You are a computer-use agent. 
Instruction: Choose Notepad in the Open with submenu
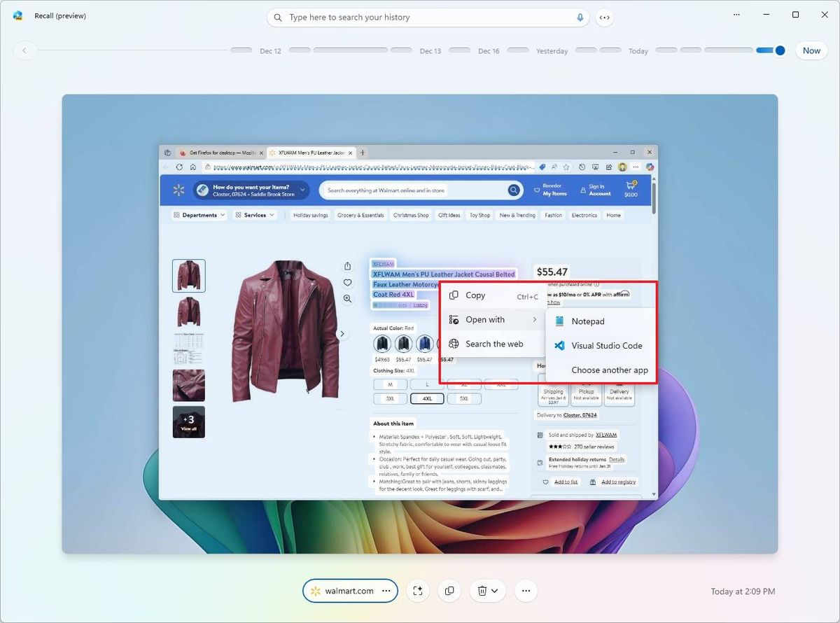point(587,321)
